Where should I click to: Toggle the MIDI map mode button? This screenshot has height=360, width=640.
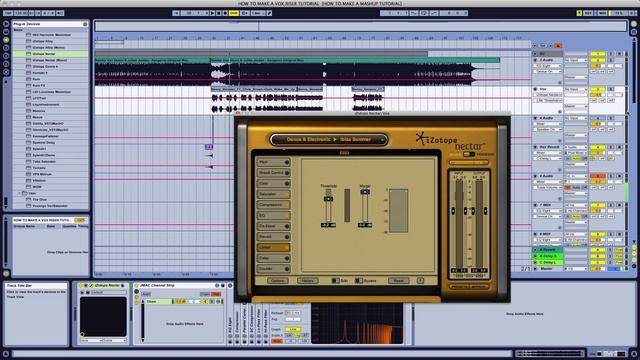[x=602, y=13]
